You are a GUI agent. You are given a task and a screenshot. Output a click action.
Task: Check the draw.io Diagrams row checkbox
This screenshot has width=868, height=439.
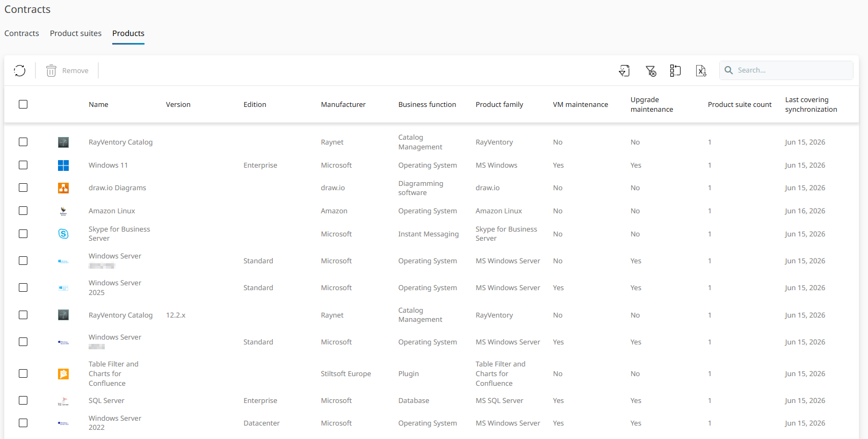(x=23, y=188)
